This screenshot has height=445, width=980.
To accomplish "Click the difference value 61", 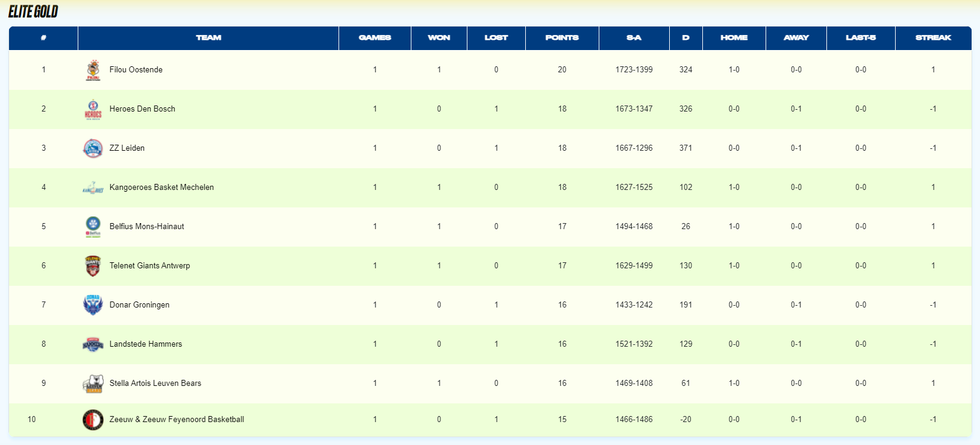I will click(x=686, y=383).
